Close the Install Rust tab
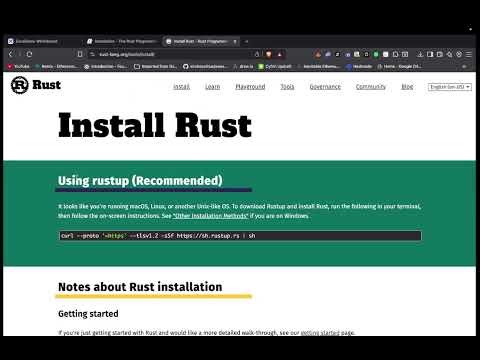 coord(235,41)
